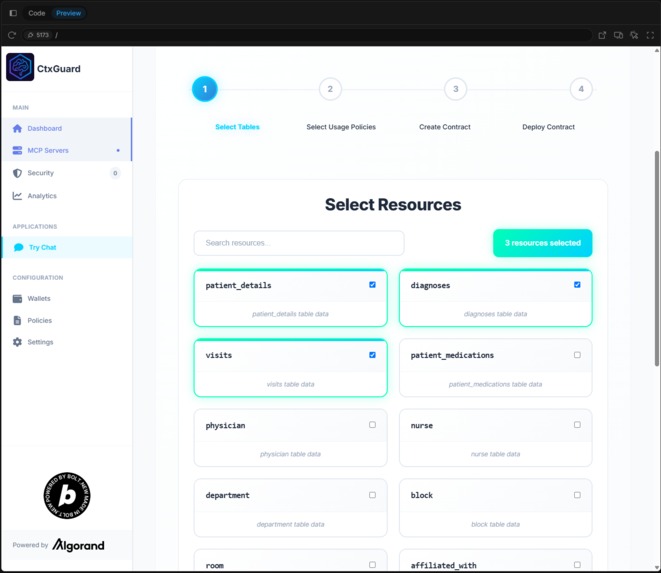The height and width of the screenshot is (573, 661).
Task: Toggle the sidebar panel icon
Action: tap(13, 13)
